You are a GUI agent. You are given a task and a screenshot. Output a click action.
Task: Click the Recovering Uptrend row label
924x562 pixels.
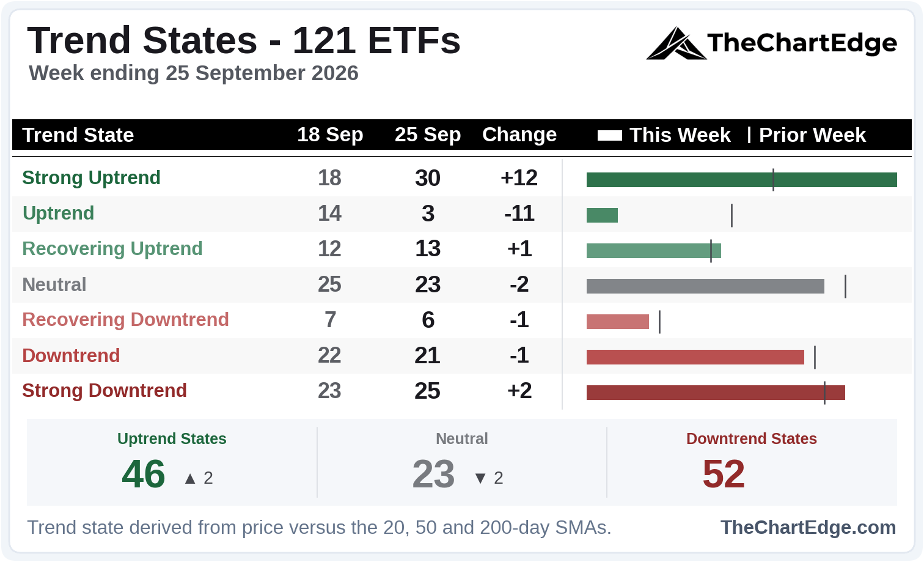[112, 249]
